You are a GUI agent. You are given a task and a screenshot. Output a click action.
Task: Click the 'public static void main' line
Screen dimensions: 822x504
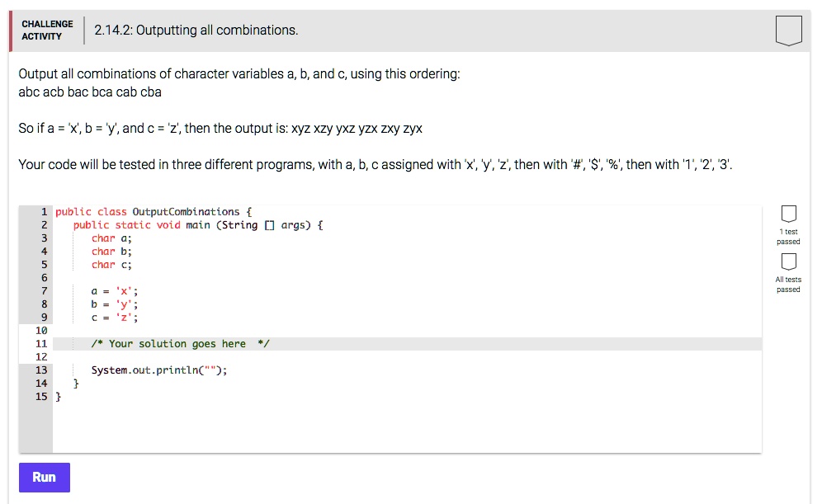198,225
